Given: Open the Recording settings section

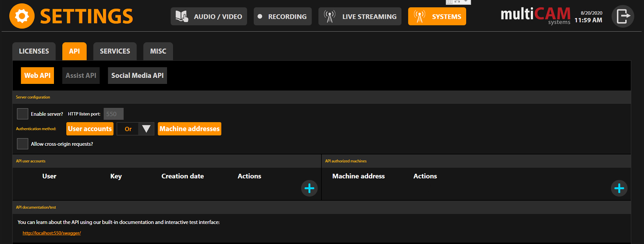Looking at the screenshot, I should (282, 16).
